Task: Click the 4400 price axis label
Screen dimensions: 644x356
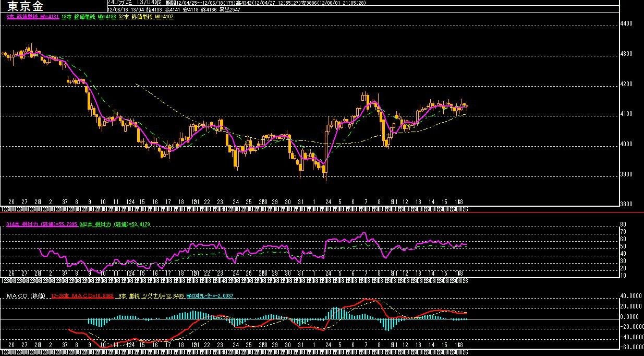Action: [626, 23]
